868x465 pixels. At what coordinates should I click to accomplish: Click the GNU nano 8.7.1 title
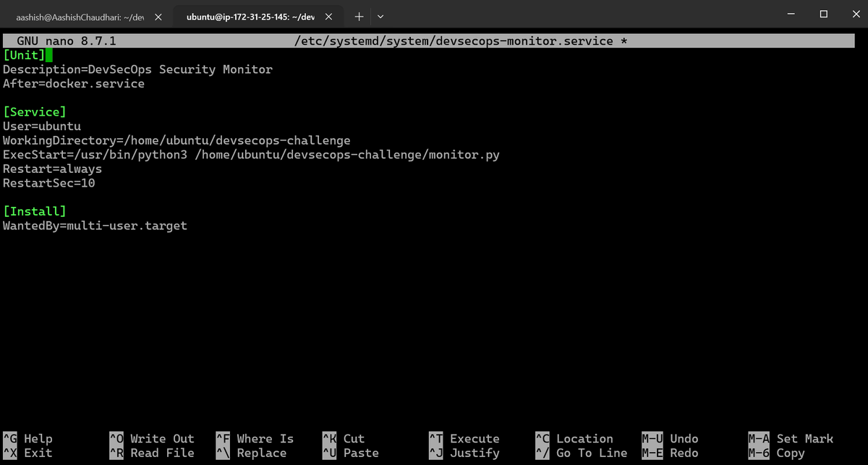pos(67,41)
